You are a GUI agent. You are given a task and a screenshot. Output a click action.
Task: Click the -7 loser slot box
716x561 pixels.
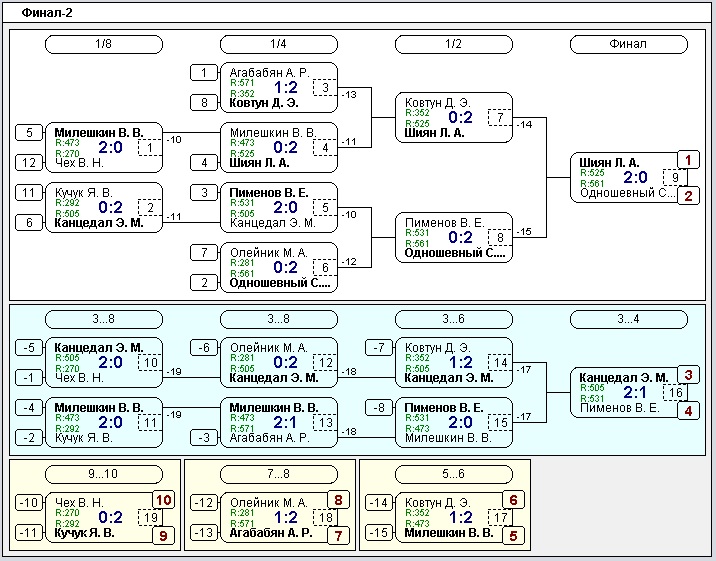click(379, 347)
